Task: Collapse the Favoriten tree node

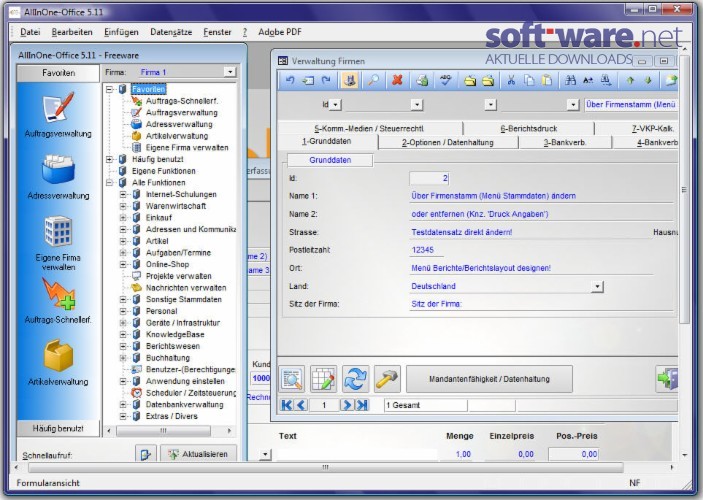Action: pos(109,89)
